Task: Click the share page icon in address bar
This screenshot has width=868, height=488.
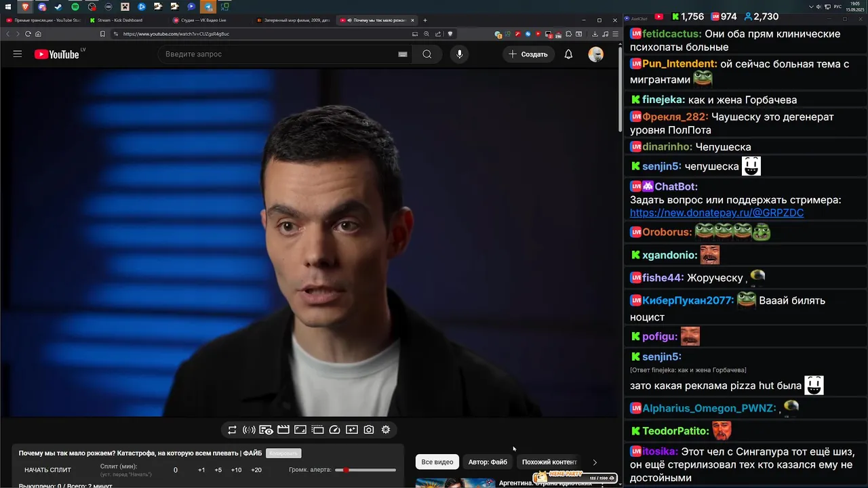Action: [x=438, y=34]
